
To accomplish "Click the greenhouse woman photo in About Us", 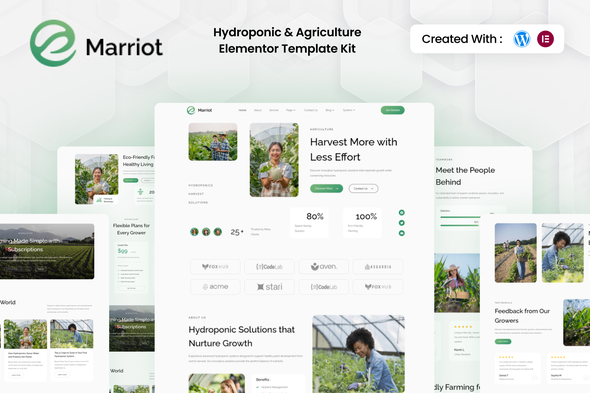I will pos(359,354).
